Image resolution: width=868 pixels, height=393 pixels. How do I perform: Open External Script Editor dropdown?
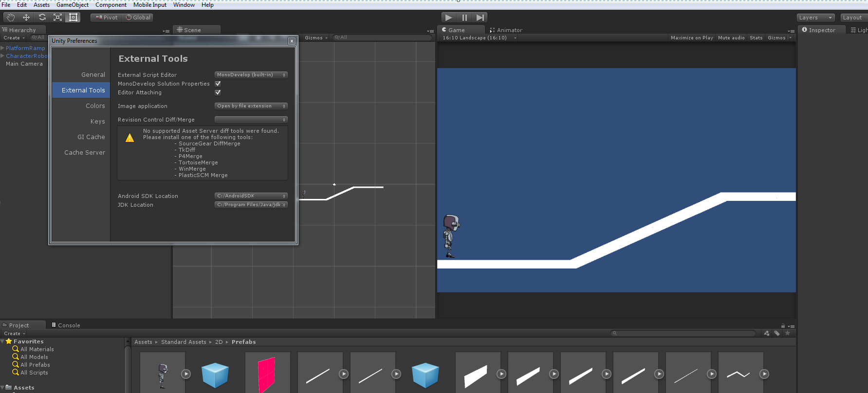coord(251,75)
